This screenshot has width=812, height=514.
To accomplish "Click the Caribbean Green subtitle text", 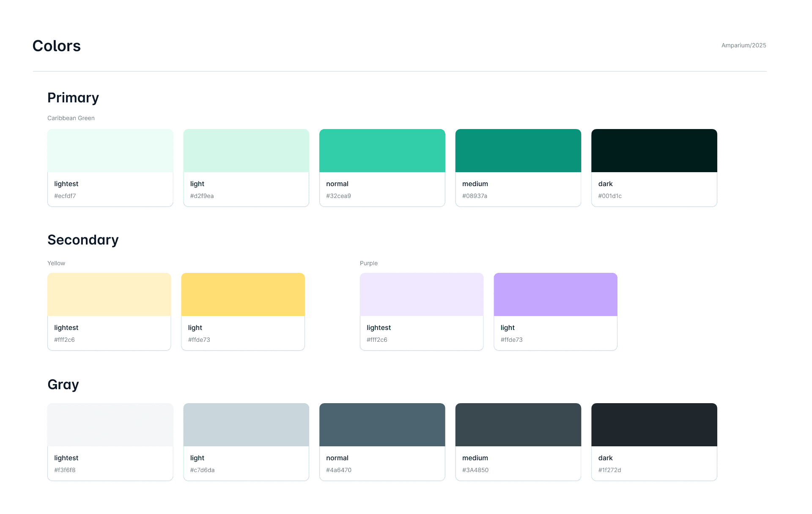I will 71,118.
